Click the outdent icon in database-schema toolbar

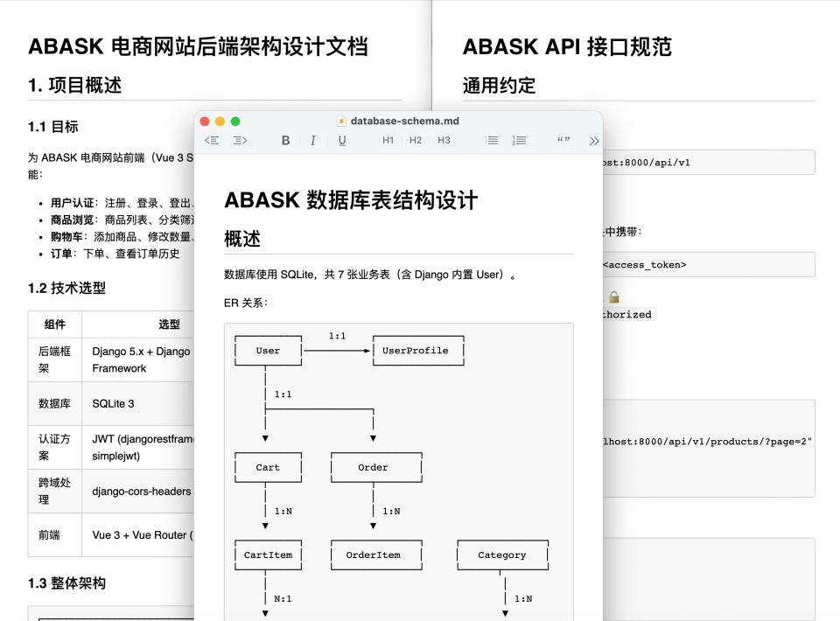click(212, 140)
